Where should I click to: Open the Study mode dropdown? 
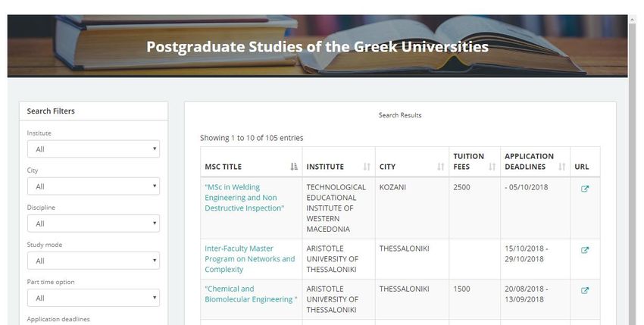pos(94,261)
